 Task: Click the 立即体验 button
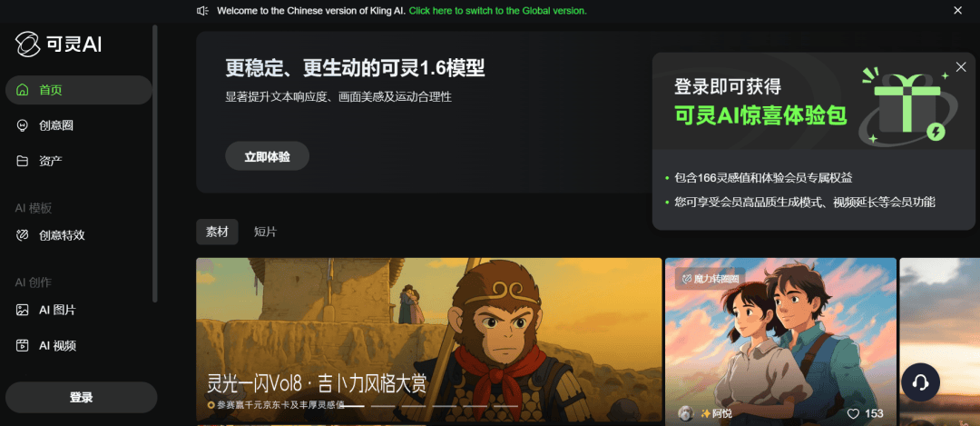click(268, 156)
